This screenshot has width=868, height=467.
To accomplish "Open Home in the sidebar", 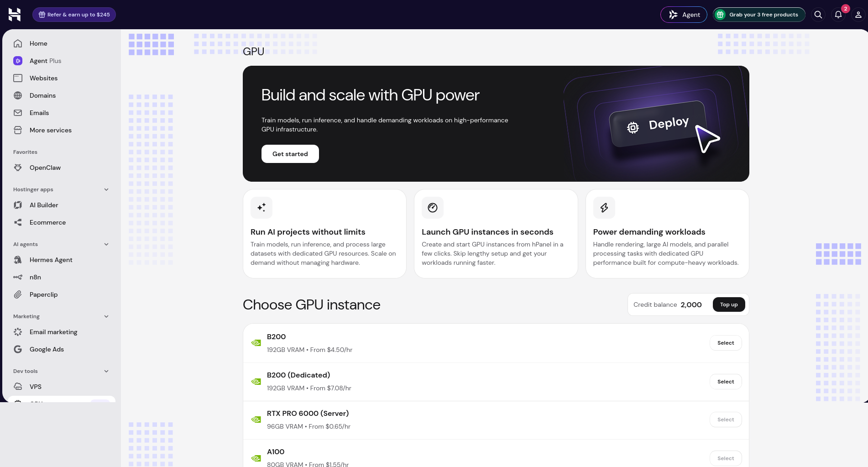I will click(62, 43).
